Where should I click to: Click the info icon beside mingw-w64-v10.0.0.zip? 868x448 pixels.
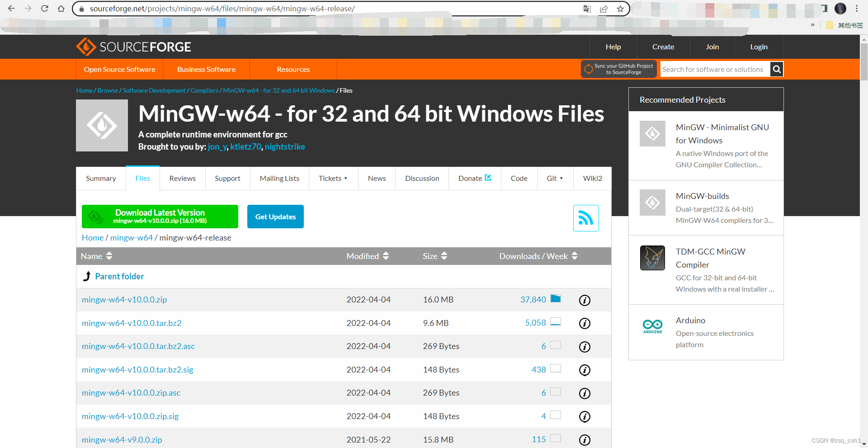click(x=585, y=300)
